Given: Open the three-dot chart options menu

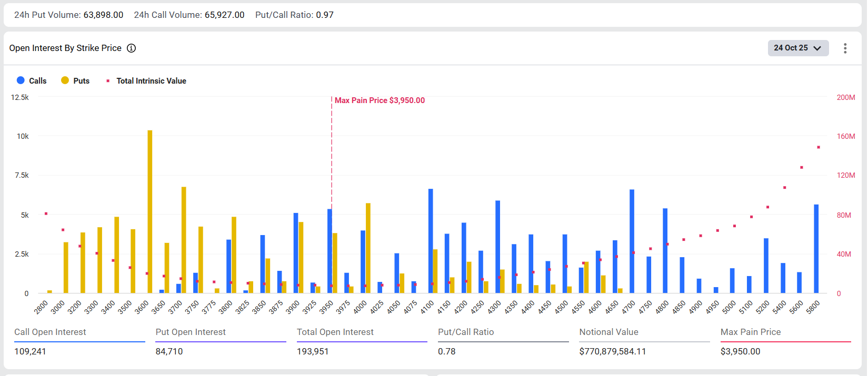Looking at the screenshot, I should 845,48.
